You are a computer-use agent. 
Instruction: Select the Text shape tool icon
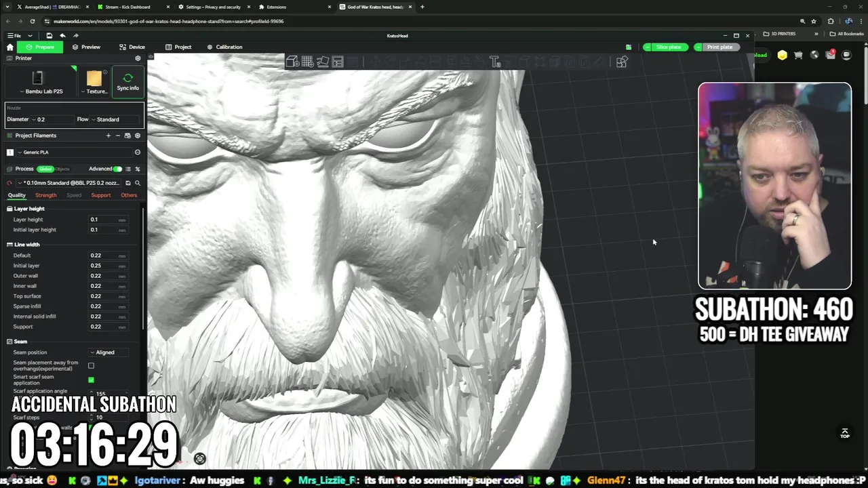point(495,62)
